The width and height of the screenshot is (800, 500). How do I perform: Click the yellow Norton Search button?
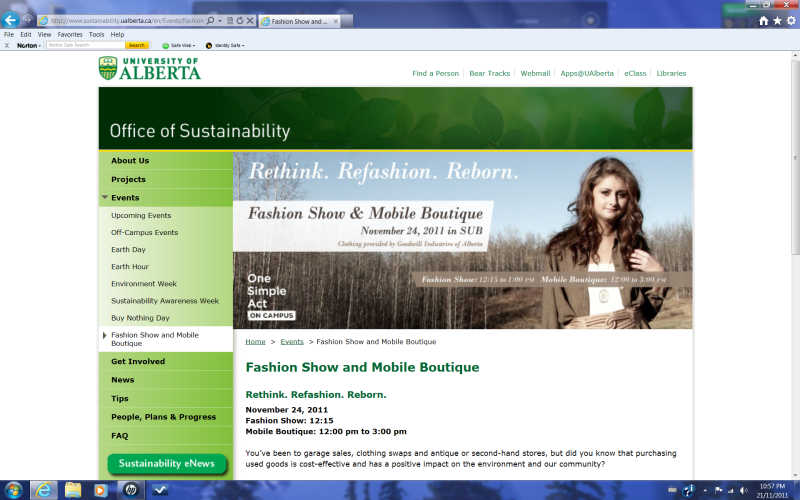click(x=137, y=45)
